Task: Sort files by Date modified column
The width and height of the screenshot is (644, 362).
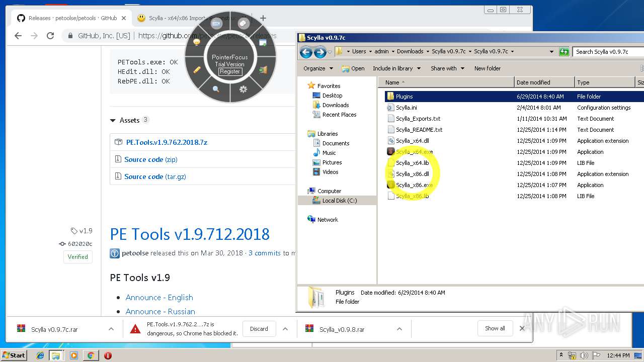Action: pos(544,82)
